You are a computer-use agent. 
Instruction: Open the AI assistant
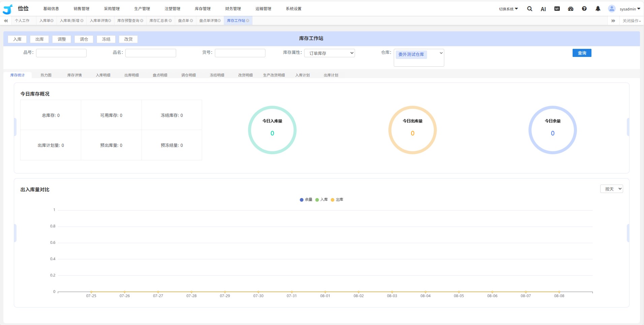543,9
